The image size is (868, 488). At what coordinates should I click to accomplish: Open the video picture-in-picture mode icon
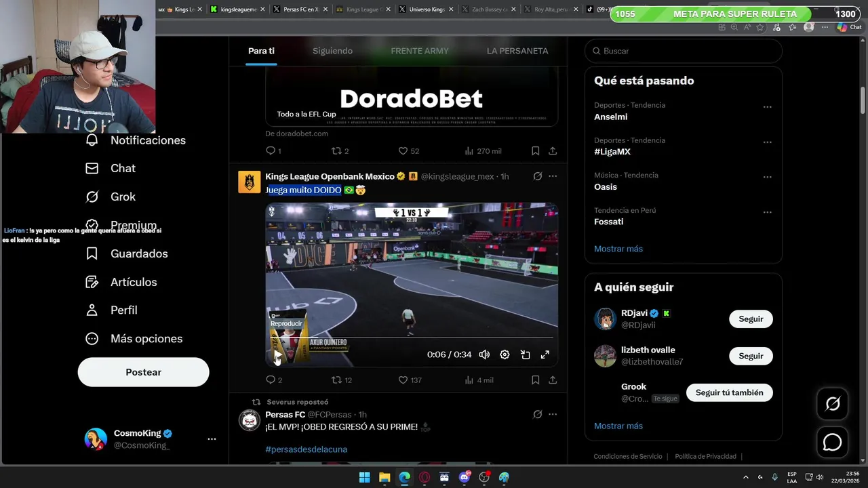pos(525,354)
